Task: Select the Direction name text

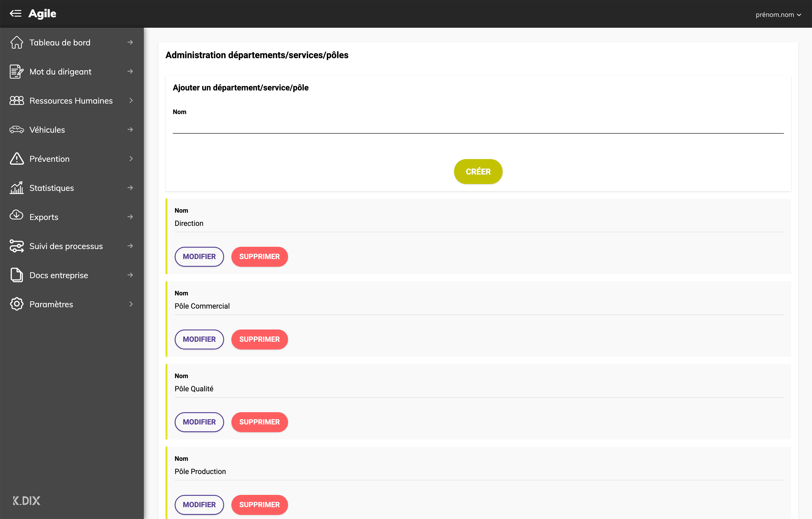Action: click(189, 224)
